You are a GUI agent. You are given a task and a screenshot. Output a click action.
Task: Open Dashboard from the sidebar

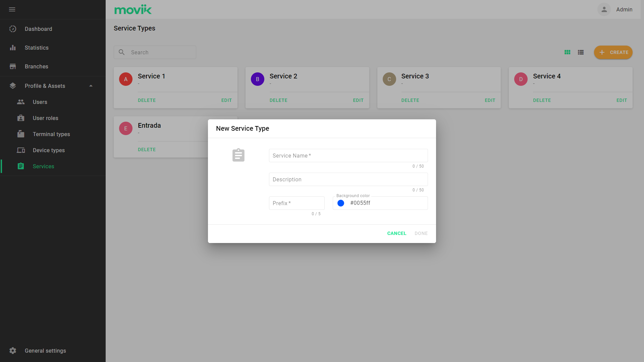pyautogui.click(x=53, y=29)
